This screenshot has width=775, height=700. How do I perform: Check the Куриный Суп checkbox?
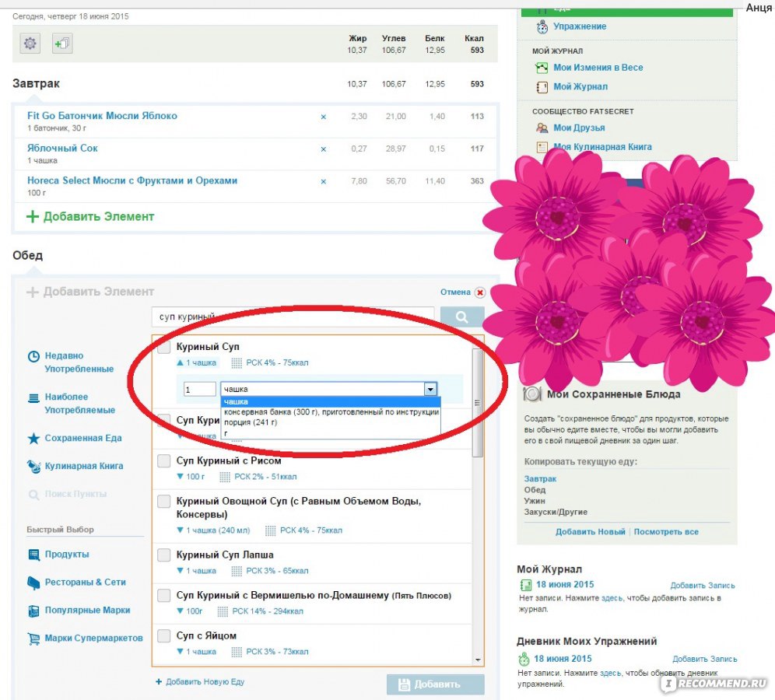163,347
